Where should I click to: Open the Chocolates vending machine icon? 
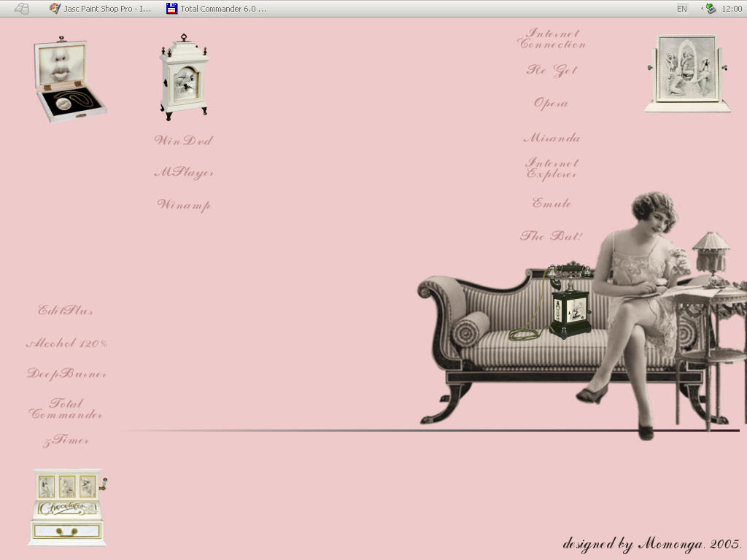point(68,507)
